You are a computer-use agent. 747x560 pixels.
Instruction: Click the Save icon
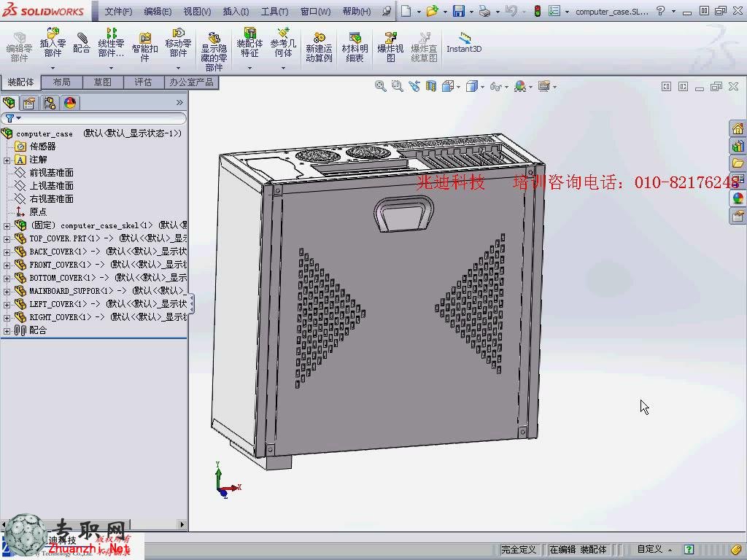458,11
